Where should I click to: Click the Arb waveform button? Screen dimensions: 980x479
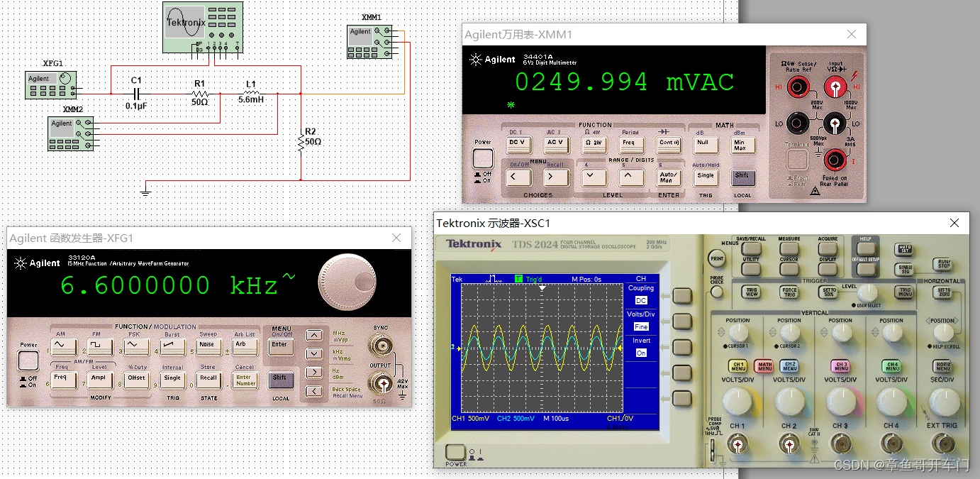(x=245, y=346)
